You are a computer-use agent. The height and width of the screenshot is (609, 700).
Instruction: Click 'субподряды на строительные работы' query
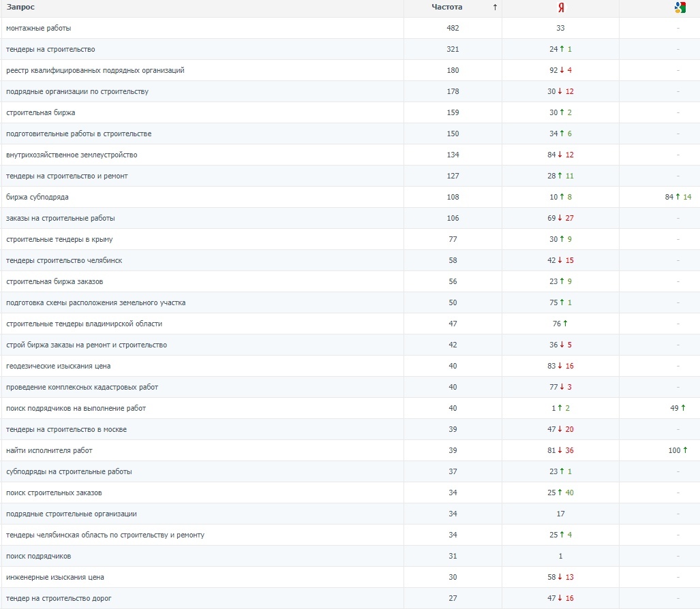point(69,471)
